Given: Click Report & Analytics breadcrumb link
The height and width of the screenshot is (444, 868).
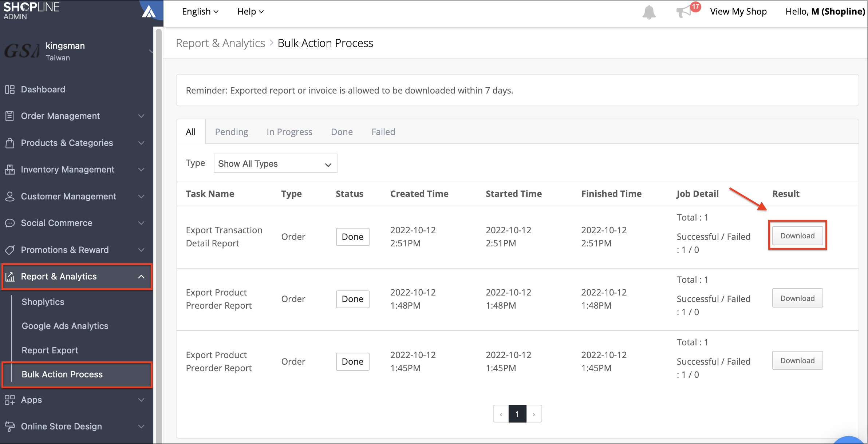Looking at the screenshot, I should point(220,43).
